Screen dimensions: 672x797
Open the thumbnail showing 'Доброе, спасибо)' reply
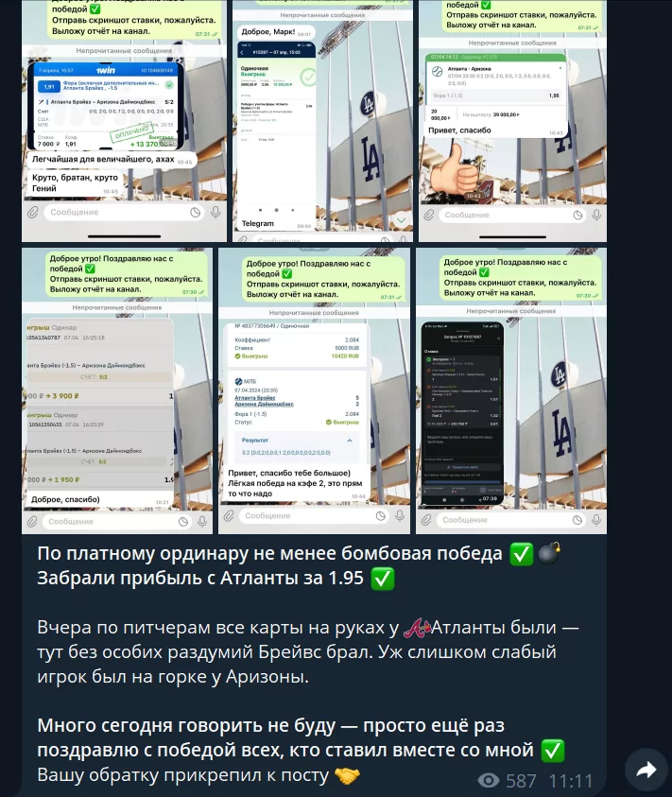point(117,390)
